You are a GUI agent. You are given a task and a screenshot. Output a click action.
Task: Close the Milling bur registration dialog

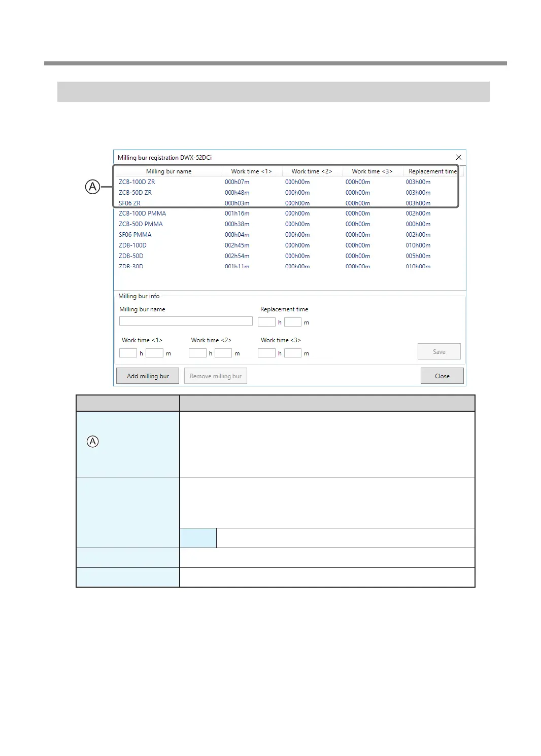[459, 157]
